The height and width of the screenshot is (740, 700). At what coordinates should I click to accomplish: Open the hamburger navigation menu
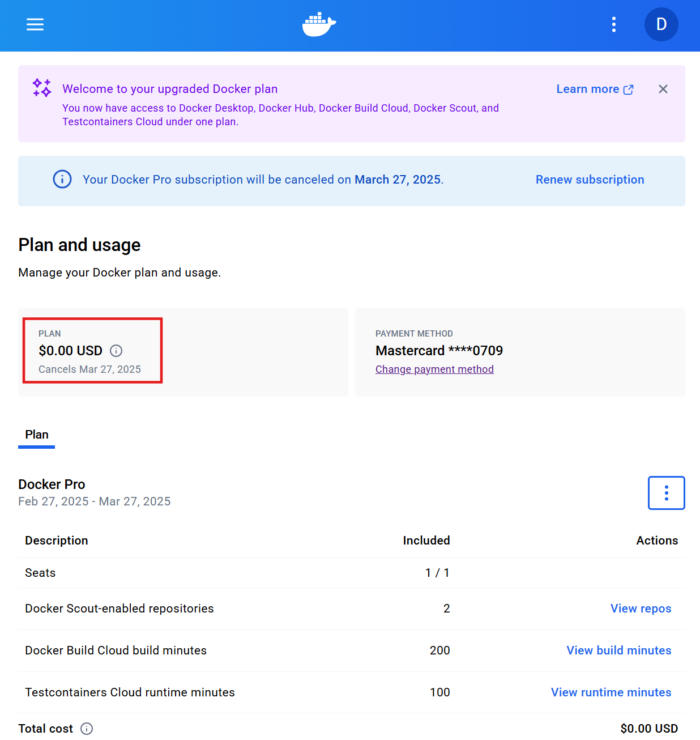35,24
